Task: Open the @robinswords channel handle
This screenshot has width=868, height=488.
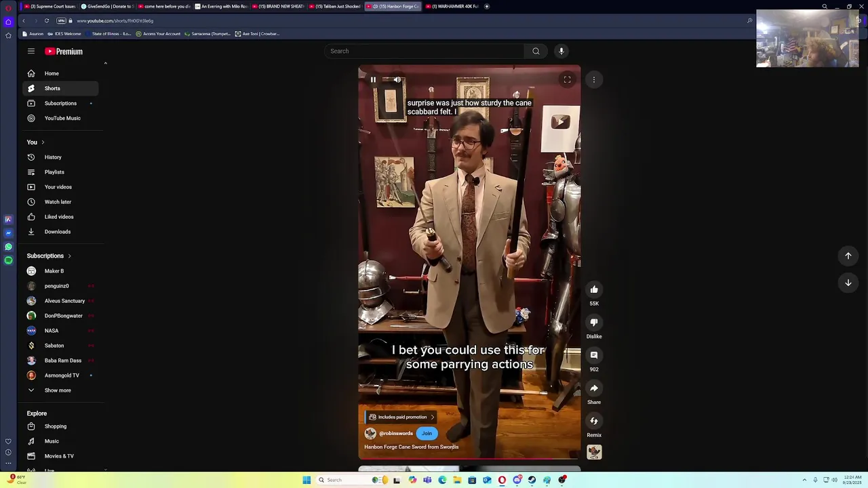Action: pyautogui.click(x=396, y=433)
